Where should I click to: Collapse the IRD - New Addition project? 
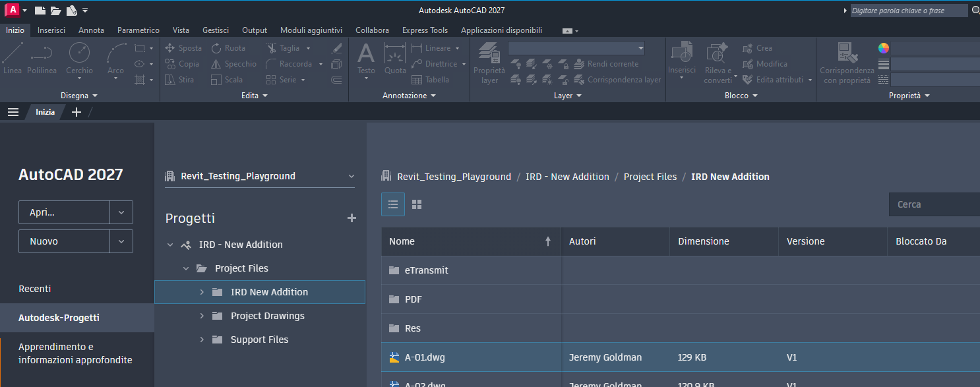[x=170, y=245]
